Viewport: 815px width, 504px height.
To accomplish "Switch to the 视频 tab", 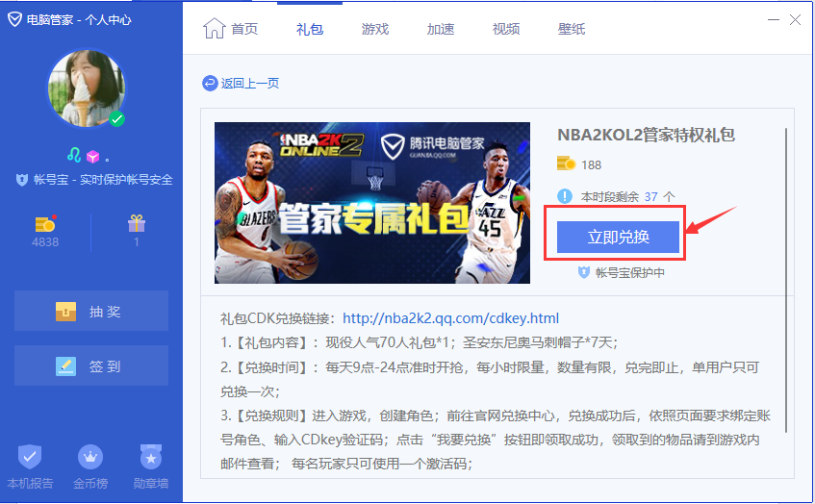I will tap(506, 29).
